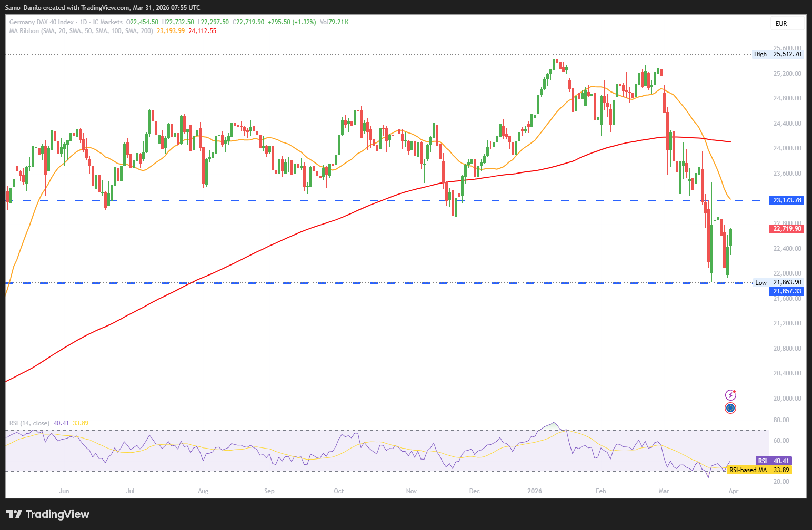Click the orange 23,193.99 SMA value
This screenshot has height=530, width=812.
(171, 31)
